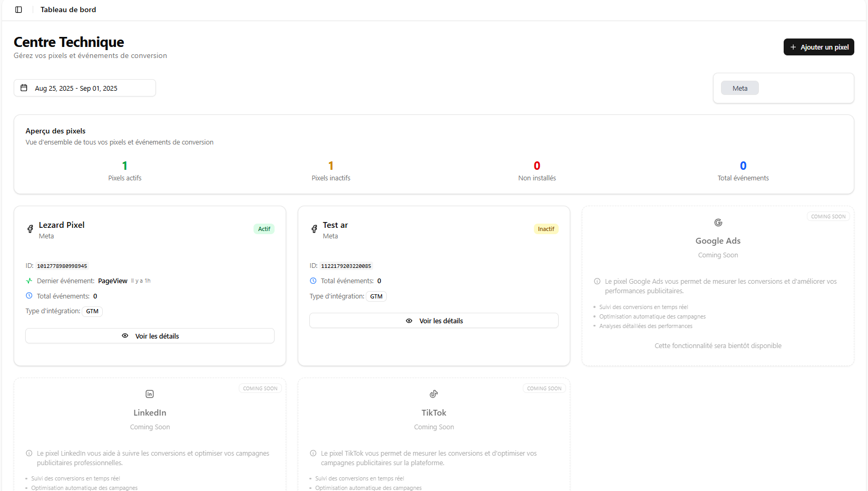Viewport: 868px width, 491px height.
Task: Click the Pixels actifs count
Action: [x=125, y=166]
